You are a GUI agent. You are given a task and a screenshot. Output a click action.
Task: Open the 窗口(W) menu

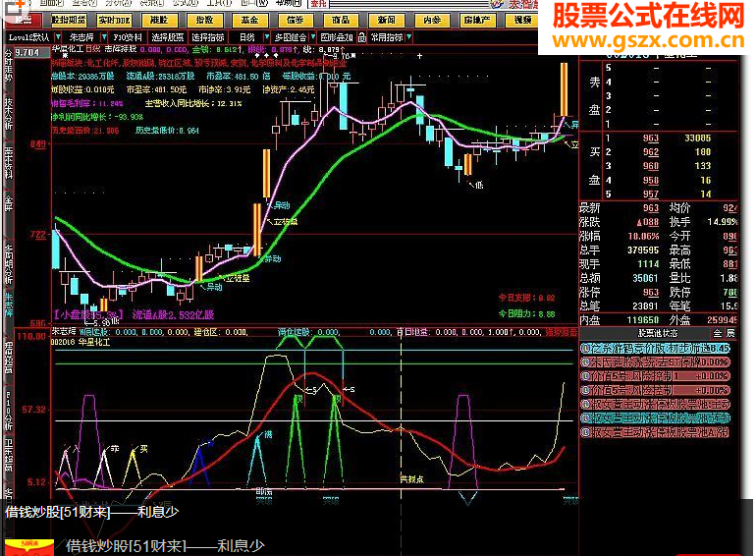254,3
